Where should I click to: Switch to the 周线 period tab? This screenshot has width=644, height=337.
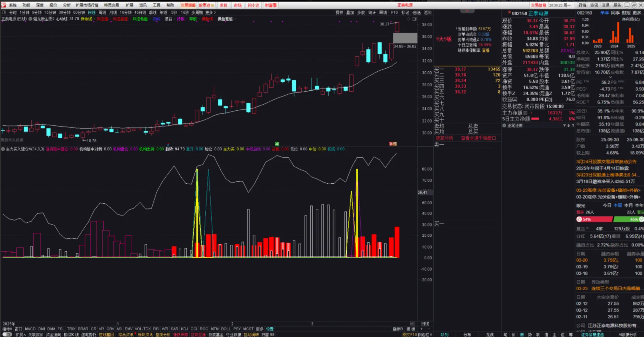(102, 12)
